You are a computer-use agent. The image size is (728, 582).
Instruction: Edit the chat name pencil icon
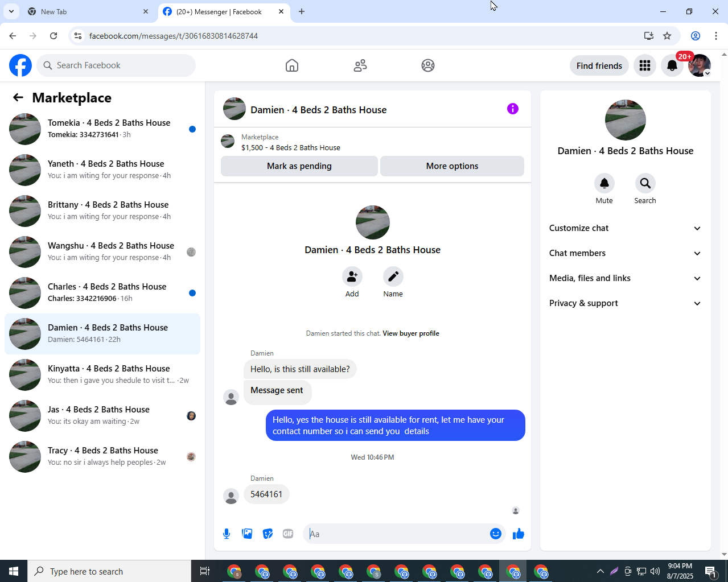coord(393,277)
